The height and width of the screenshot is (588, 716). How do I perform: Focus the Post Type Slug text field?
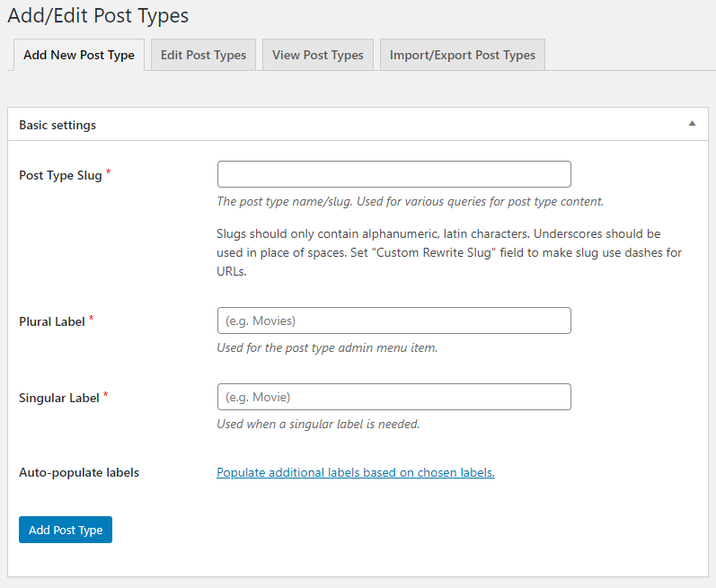tap(393, 174)
